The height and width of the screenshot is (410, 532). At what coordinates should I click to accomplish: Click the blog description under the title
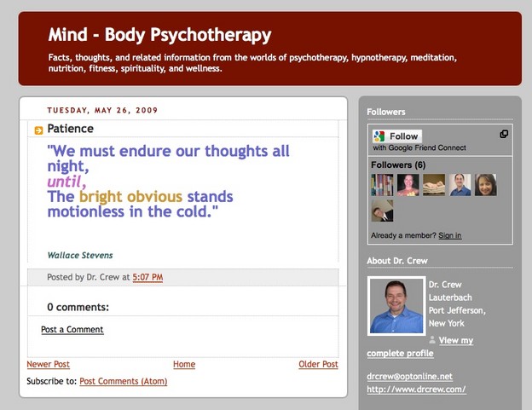click(x=252, y=63)
